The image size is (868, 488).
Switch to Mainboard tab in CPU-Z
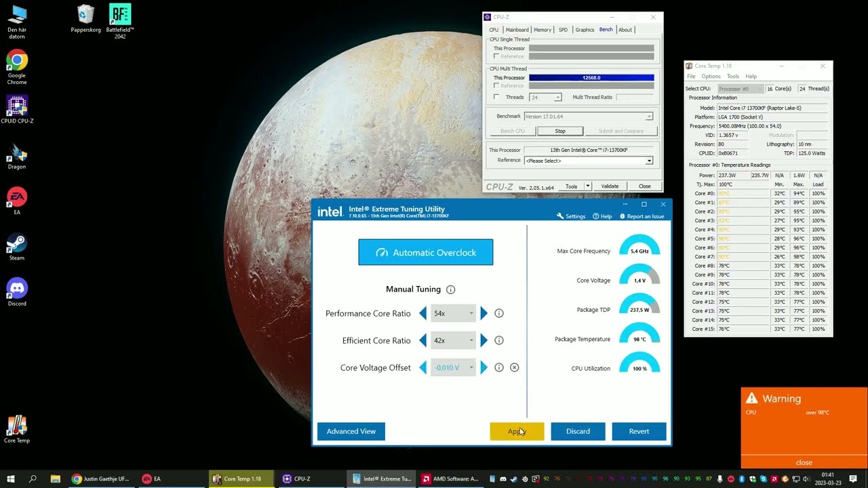pyautogui.click(x=517, y=30)
